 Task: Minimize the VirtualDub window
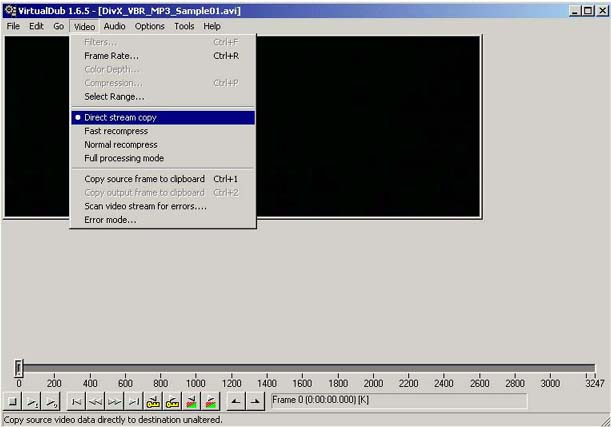pos(575,11)
